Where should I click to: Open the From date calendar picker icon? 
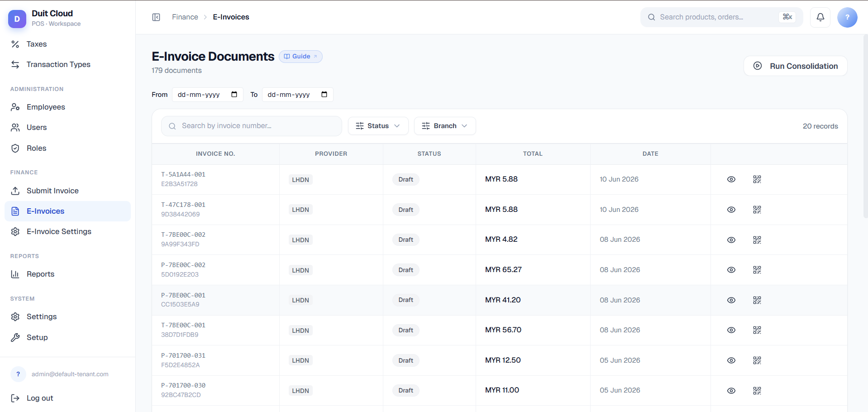(x=234, y=94)
